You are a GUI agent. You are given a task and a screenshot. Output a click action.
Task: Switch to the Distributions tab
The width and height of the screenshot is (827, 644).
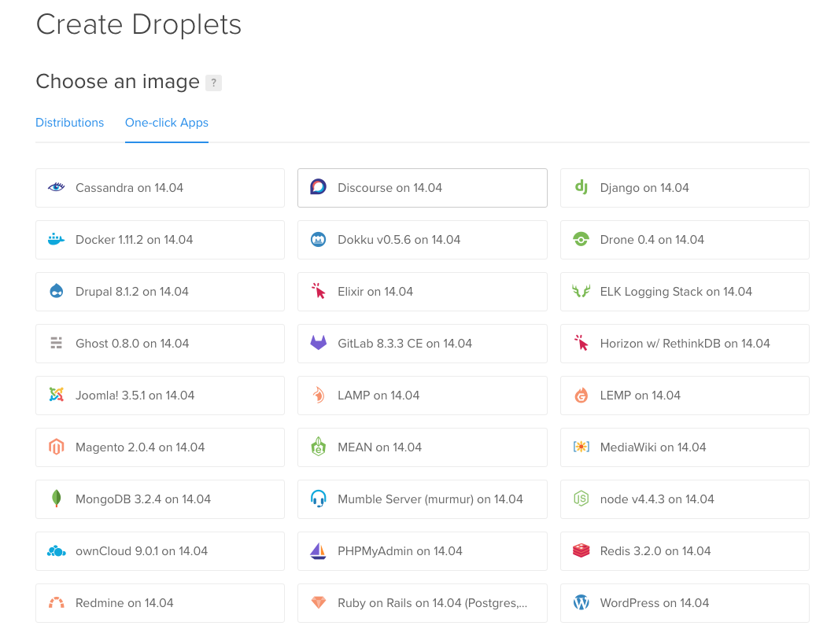pyautogui.click(x=69, y=122)
